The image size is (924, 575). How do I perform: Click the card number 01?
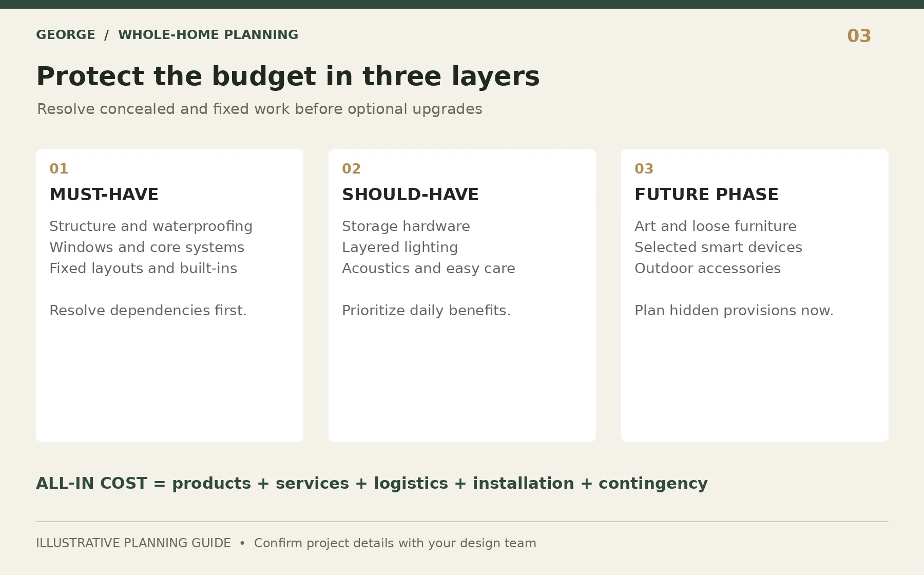pos(59,169)
